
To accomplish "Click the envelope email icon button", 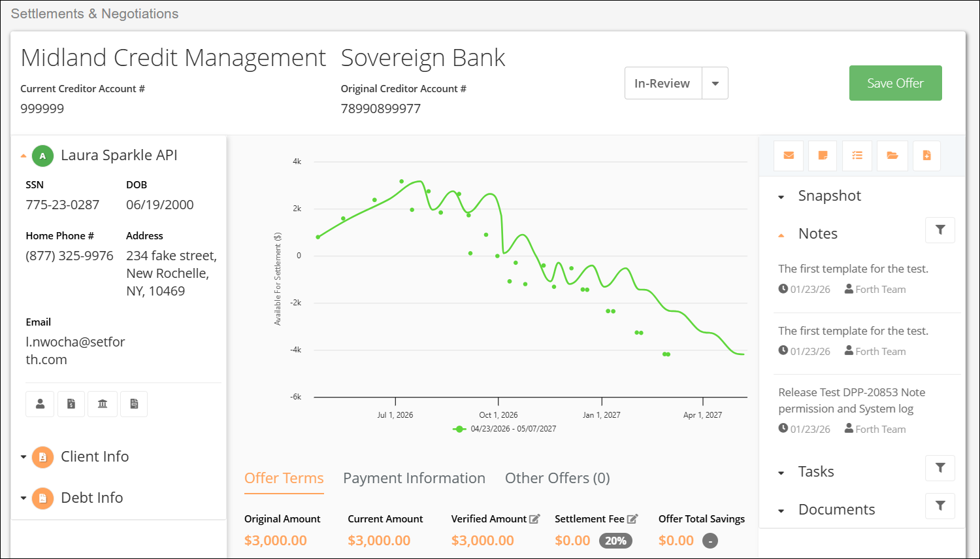I will coord(789,156).
